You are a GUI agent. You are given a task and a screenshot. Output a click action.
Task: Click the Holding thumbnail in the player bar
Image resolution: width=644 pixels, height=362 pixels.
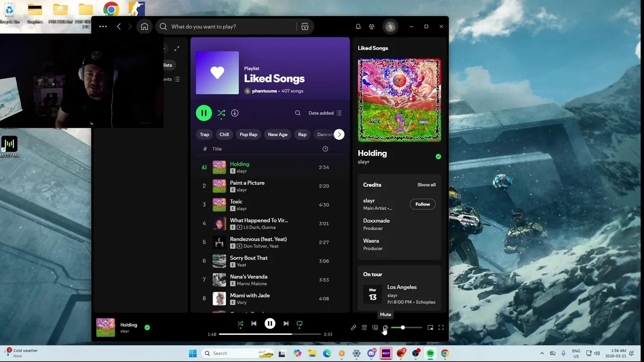point(106,327)
